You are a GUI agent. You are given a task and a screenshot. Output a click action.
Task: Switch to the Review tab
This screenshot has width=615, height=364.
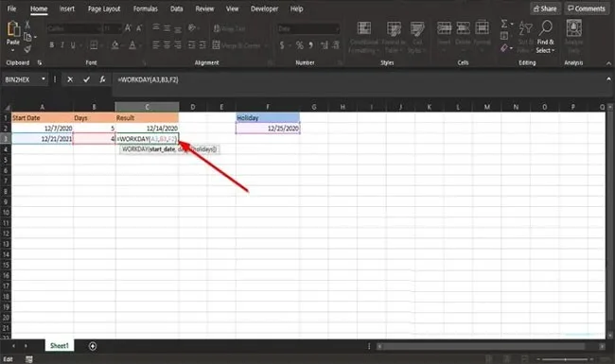(204, 9)
